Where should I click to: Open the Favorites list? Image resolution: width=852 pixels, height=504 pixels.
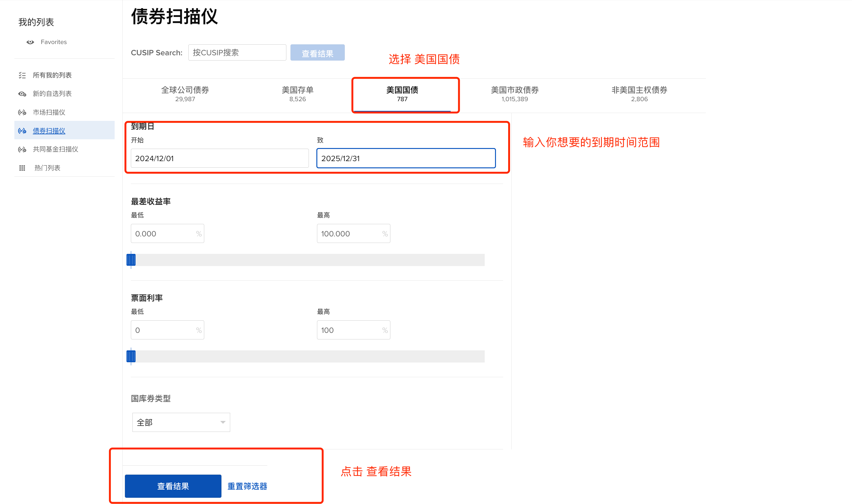pos(54,42)
